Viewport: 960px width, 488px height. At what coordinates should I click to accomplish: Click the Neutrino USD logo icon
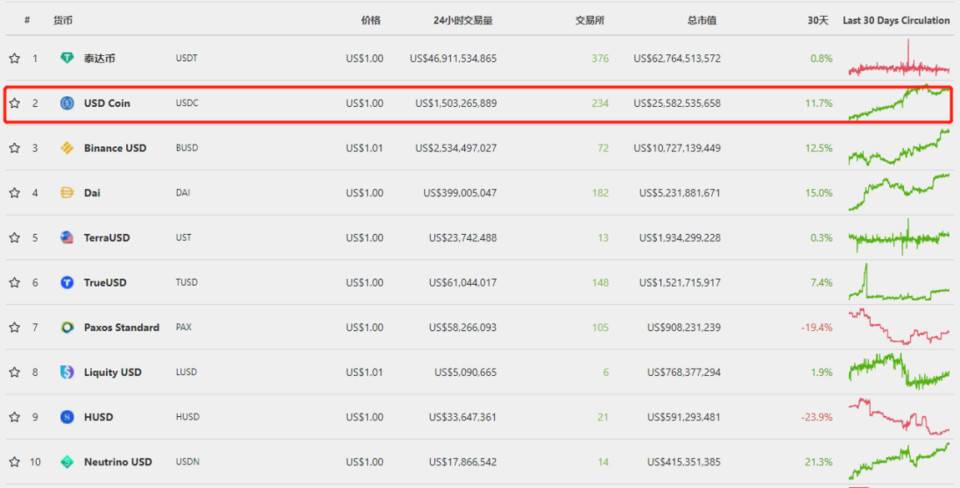tap(67, 462)
